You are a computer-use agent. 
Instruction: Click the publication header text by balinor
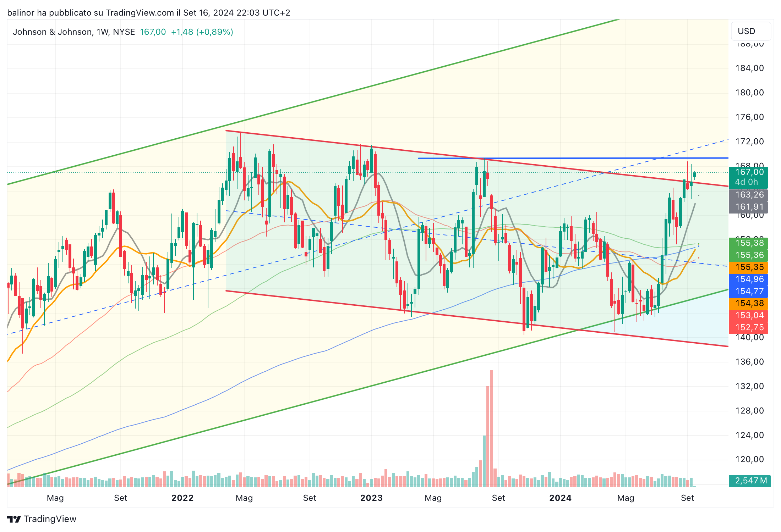[x=149, y=13]
